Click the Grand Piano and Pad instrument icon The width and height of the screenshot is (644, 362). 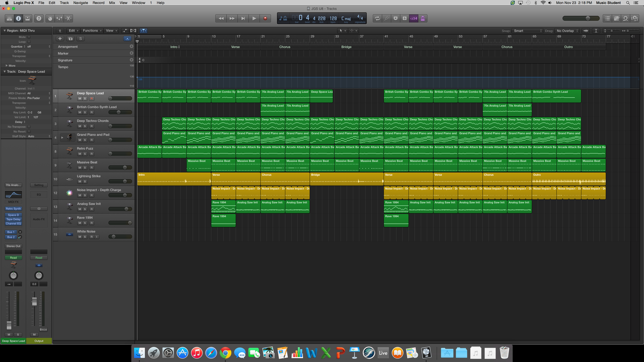pos(70,137)
